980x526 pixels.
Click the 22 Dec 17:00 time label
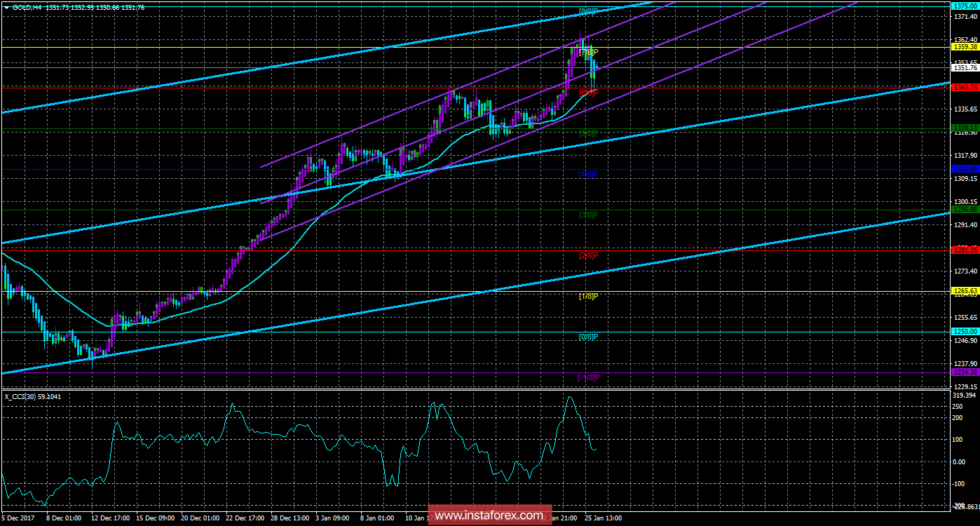point(245,518)
